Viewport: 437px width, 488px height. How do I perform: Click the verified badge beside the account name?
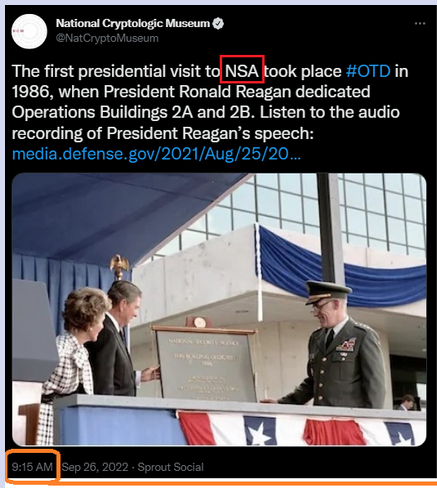pyautogui.click(x=218, y=24)
